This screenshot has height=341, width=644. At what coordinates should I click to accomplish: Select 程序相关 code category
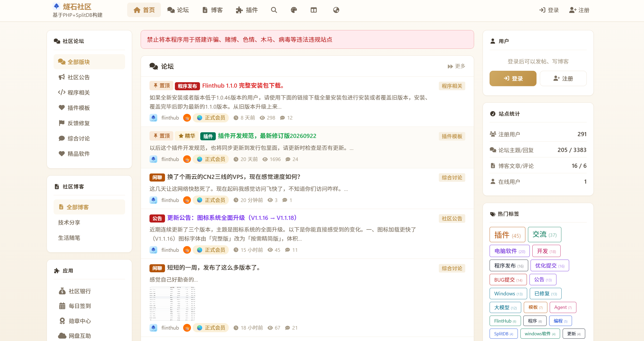[89, 93]
